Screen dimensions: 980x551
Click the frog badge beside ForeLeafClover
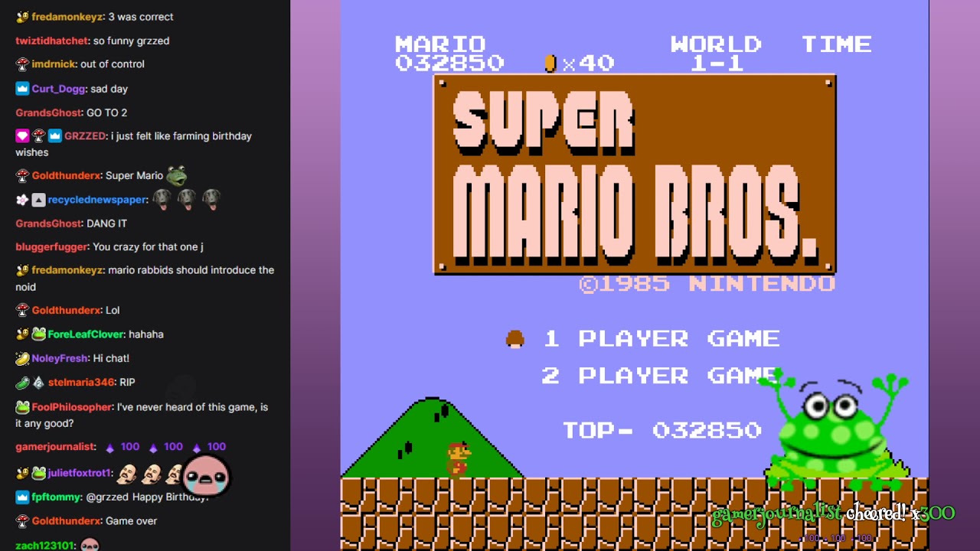point(38,334)
